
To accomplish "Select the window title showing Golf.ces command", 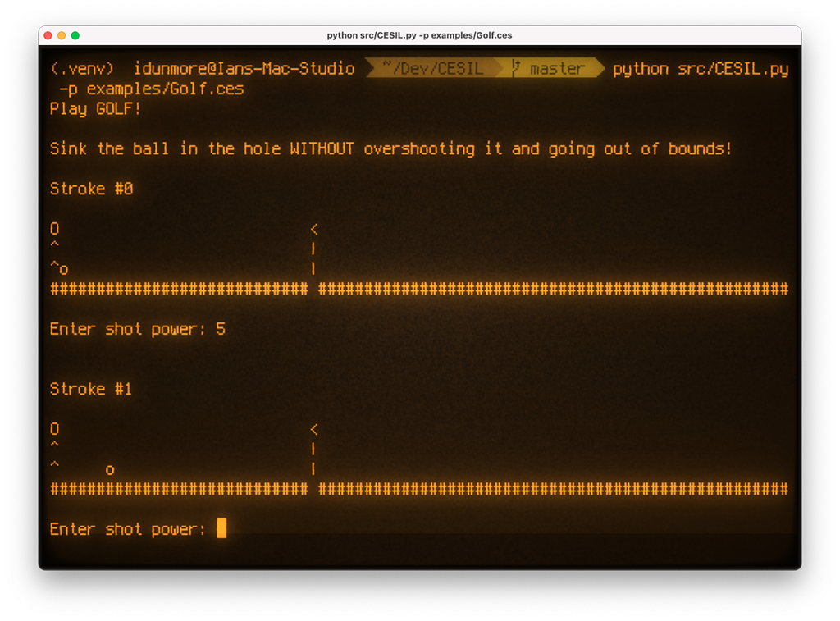I will pos(420,34).
